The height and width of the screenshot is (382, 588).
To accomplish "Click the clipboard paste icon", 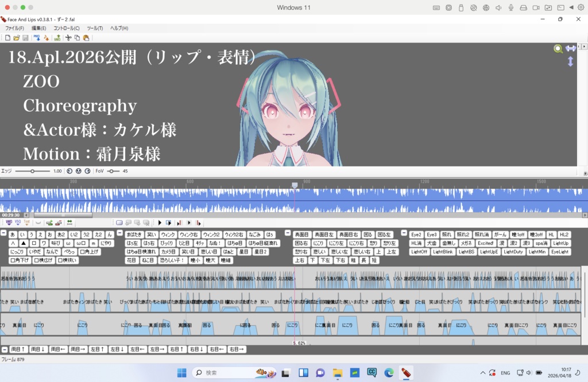I will point(86,38).
